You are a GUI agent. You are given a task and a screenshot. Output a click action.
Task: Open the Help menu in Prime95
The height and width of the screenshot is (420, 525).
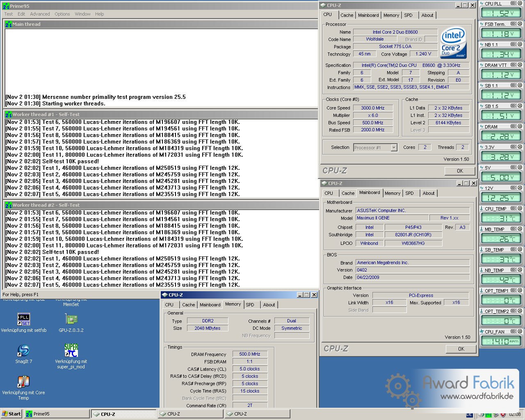point(100,14)
